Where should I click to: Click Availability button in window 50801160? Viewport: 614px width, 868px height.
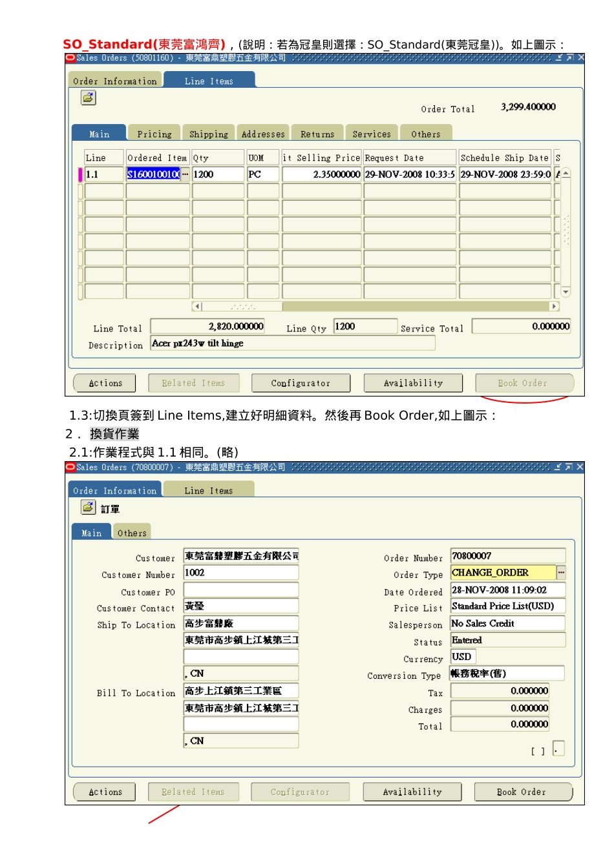pyautogui.click(x=413, y=383)
